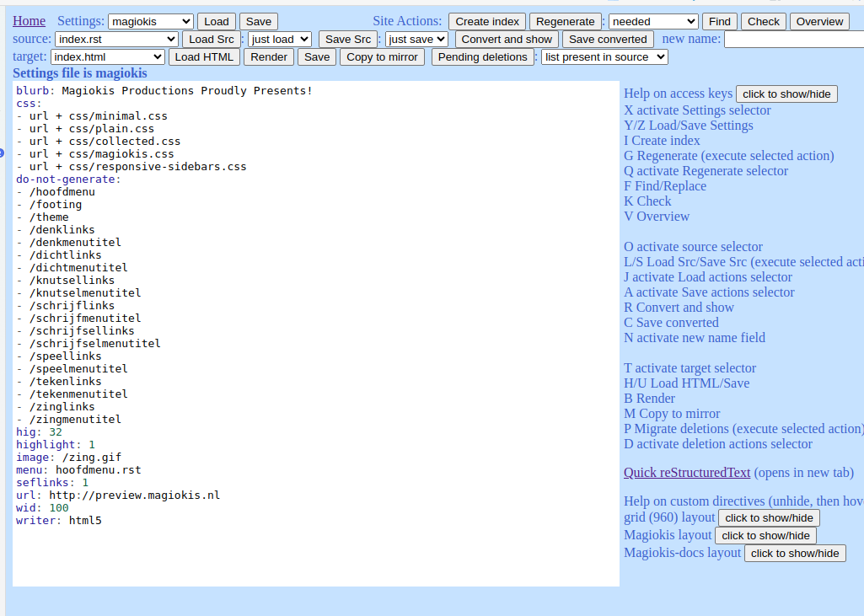Click the /schrijfselmenutitel entry line

pyautogui.click(x=89, y=344)
